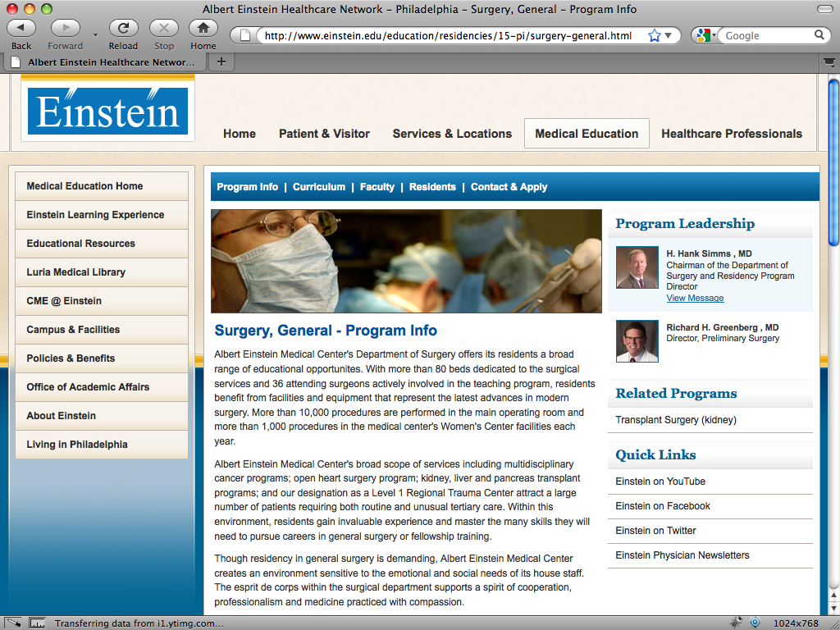Open a new tab with plus button

(x=221, y=62)
